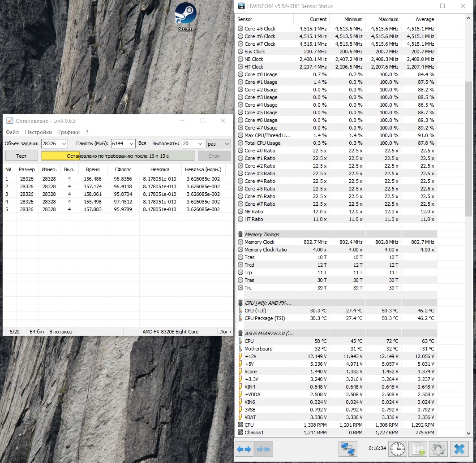The height and width of the screenshot is (463, 476).
Task: Click the Лог button in status bar
Action: pyautogui.click(x=225, y=332)
